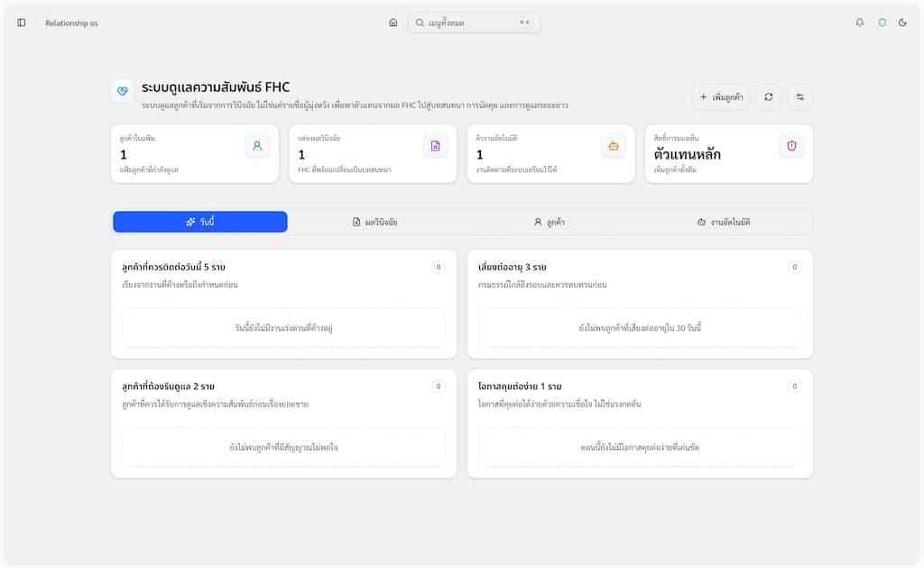Click the count badge on เสี่ยงต่ออายุ card
Image resolution: width=924 pixels, height=568 pixels.
click(x=794, y=267)
